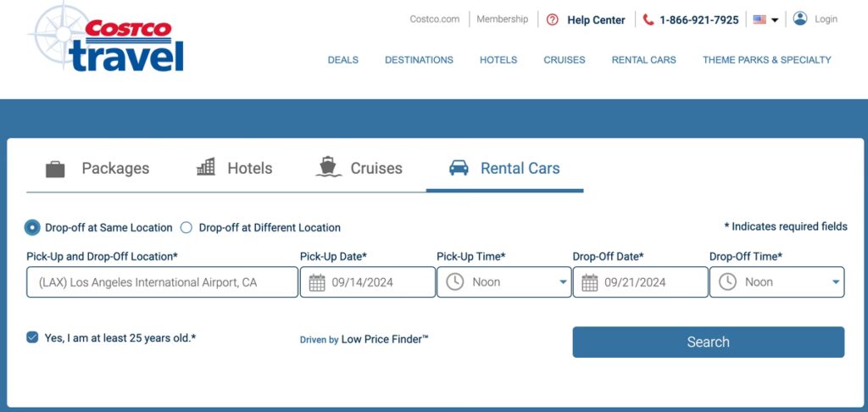The height and width of the screenshot is (412, 868).
Task: Select Drop-off at Same Location radio
Action: (33, 227)
